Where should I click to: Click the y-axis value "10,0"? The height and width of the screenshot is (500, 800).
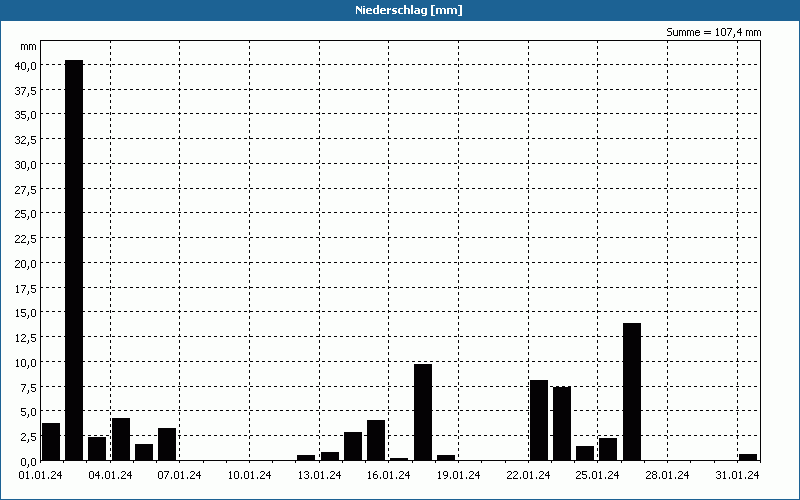click(26, 362)
